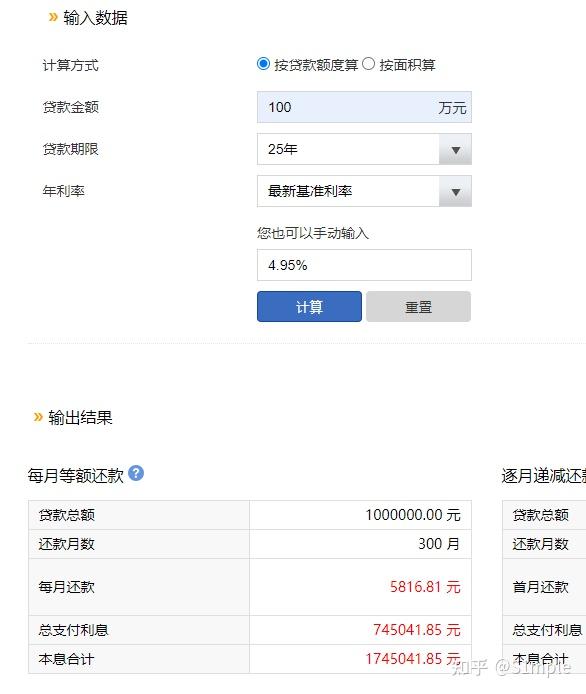
Task: Click the gray 重置 button
Action: click(418, 306)
